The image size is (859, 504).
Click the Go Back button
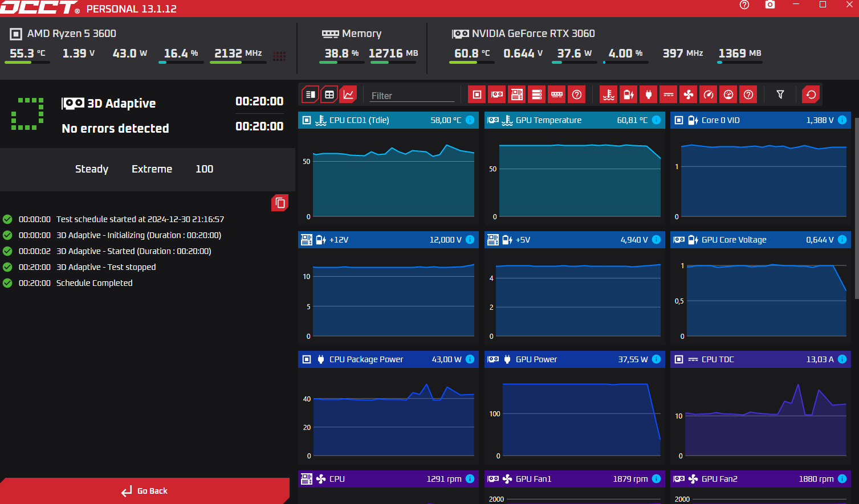pos(145,491)
